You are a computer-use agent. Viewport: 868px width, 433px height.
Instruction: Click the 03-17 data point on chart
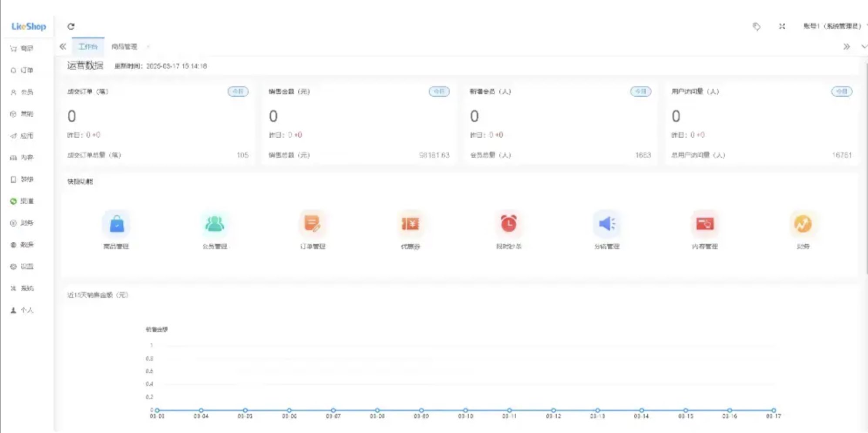[774, 410]
